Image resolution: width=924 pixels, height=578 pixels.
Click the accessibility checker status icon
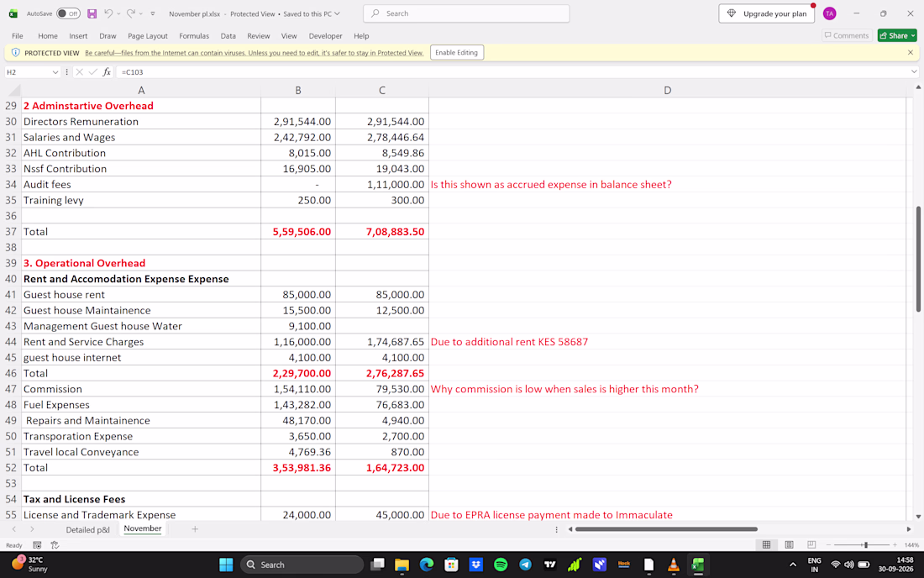pyautogui.click(x=55, y=545)
